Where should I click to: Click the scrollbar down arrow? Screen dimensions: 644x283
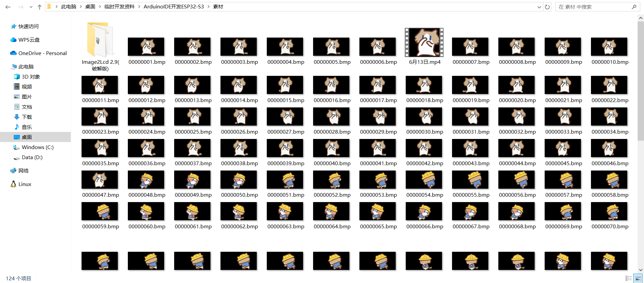[641, 270]
